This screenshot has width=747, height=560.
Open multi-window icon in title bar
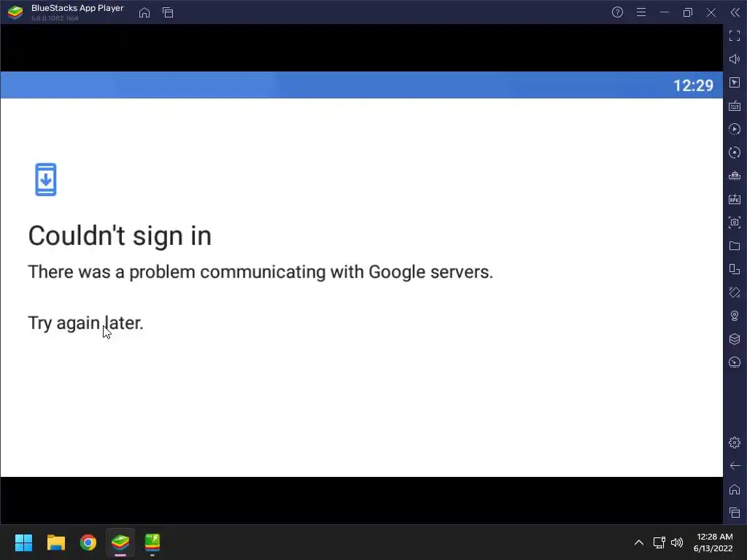point(168,12)
